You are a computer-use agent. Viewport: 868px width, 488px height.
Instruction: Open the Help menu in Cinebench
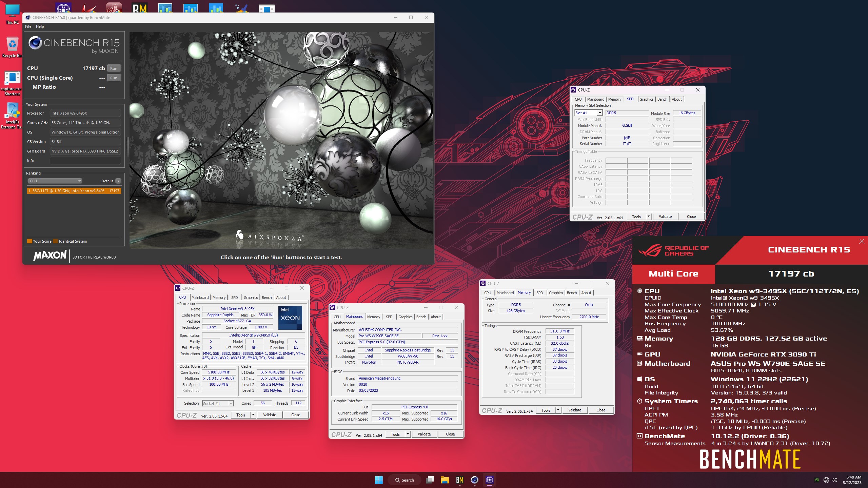tap(40, 26)
